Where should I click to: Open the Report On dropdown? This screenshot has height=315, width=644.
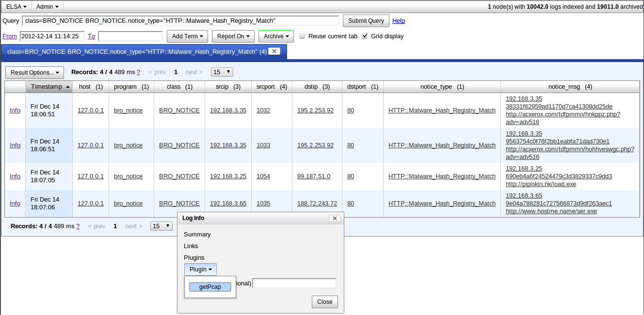click(233, 36)
